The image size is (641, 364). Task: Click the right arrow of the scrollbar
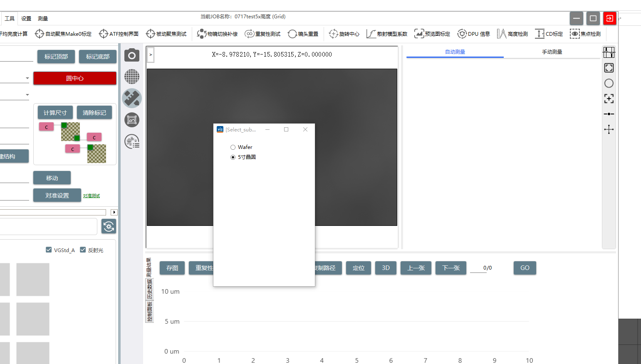pos(114,212)
